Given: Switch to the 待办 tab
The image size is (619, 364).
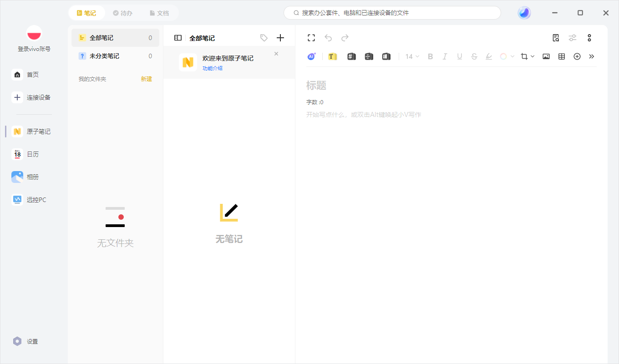Looking at the screenshot, I should tap(123, 13).
